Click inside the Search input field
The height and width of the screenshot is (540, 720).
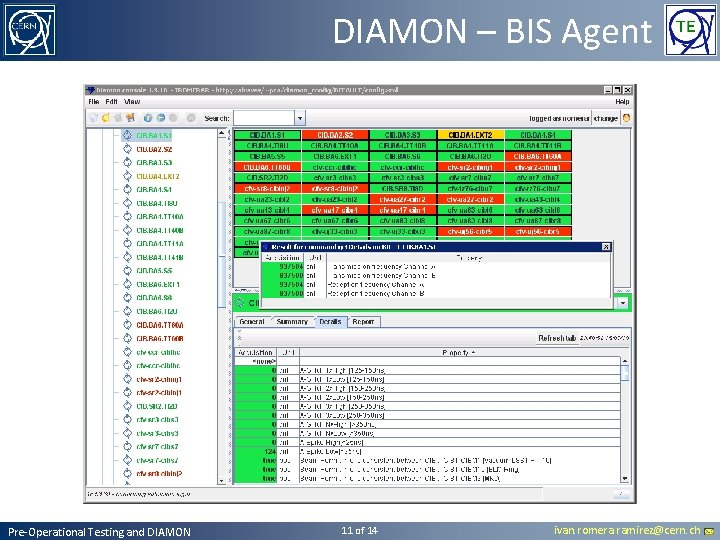(x=264, y=118)
